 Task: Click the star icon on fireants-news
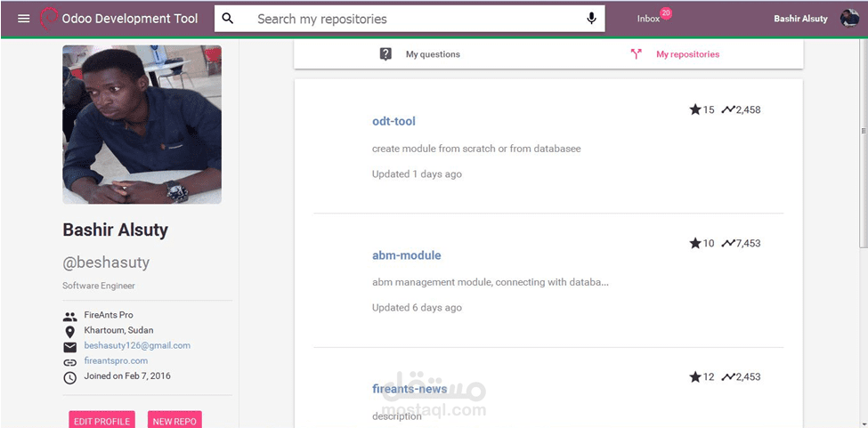695,376
